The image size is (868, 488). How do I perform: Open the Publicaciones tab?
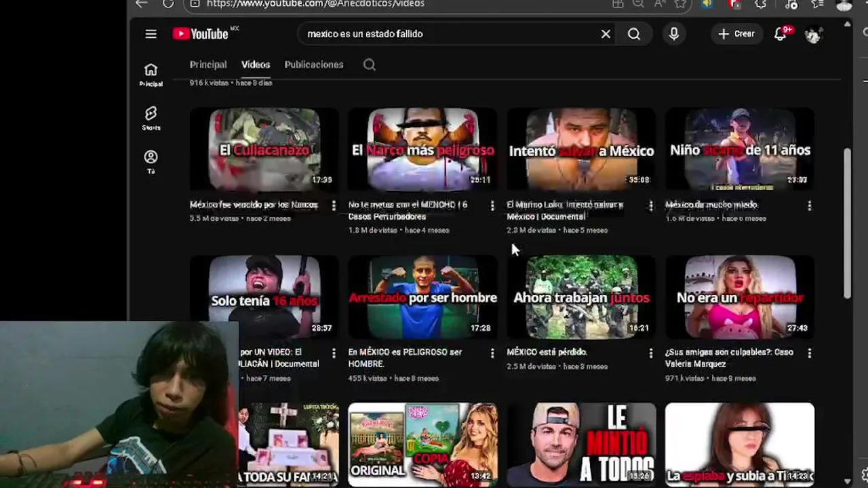tap(313, 65)
